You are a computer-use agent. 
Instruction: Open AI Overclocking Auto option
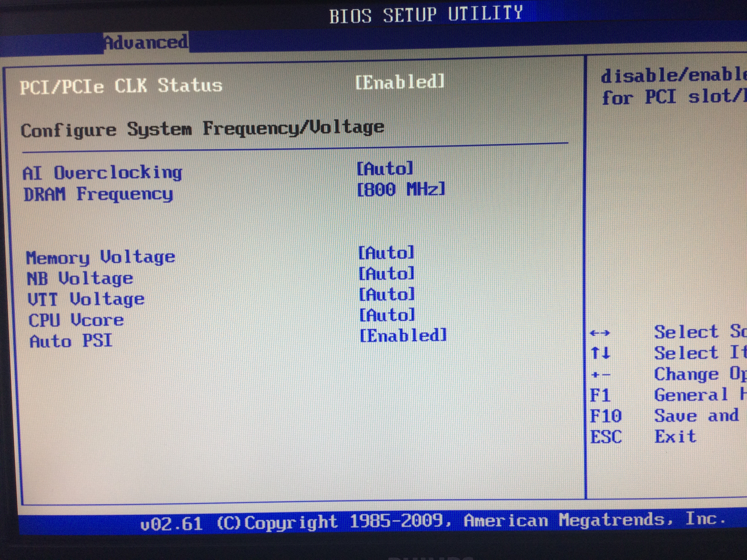[385, 168]
